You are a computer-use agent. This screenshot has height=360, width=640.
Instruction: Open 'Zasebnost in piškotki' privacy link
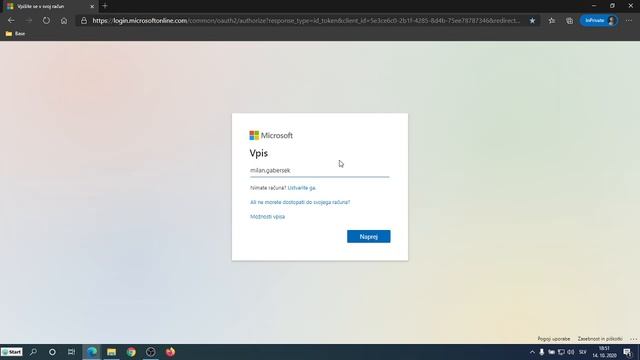point(600,339)
